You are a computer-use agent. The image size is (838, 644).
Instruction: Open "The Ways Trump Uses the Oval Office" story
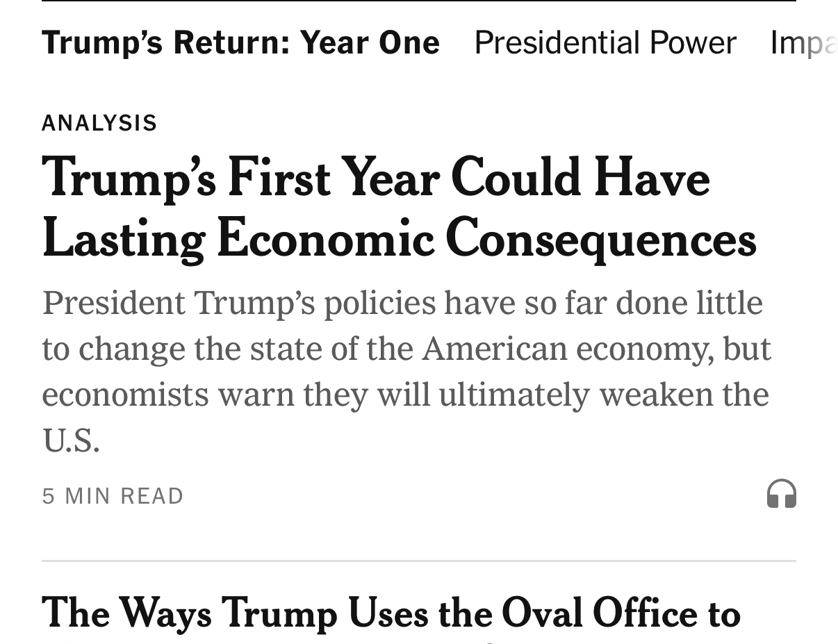tap(391, 613)
